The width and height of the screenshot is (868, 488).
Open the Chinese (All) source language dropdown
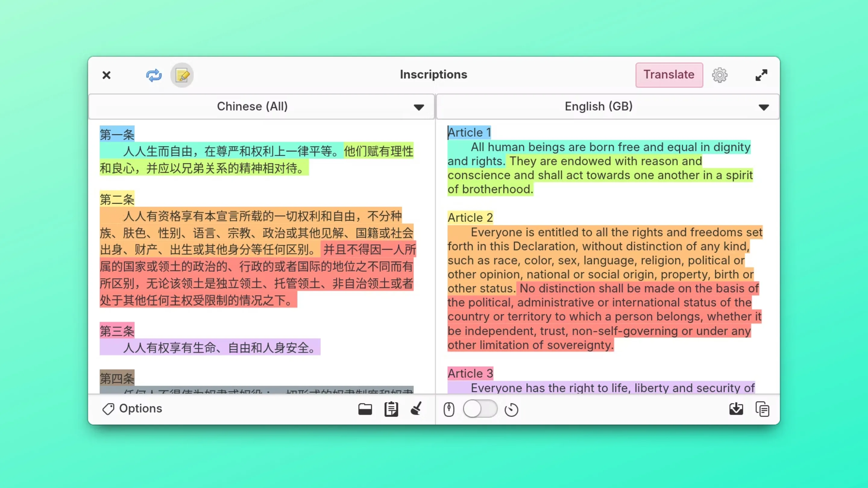(x=252, y=106)
